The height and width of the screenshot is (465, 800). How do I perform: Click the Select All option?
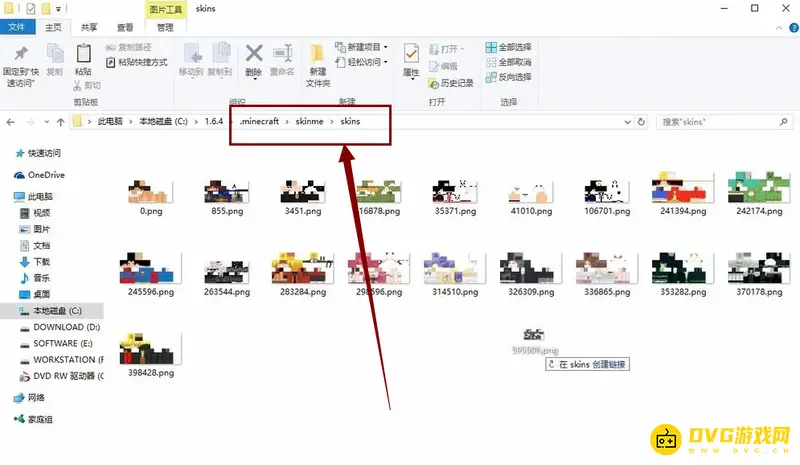(508, 47)
